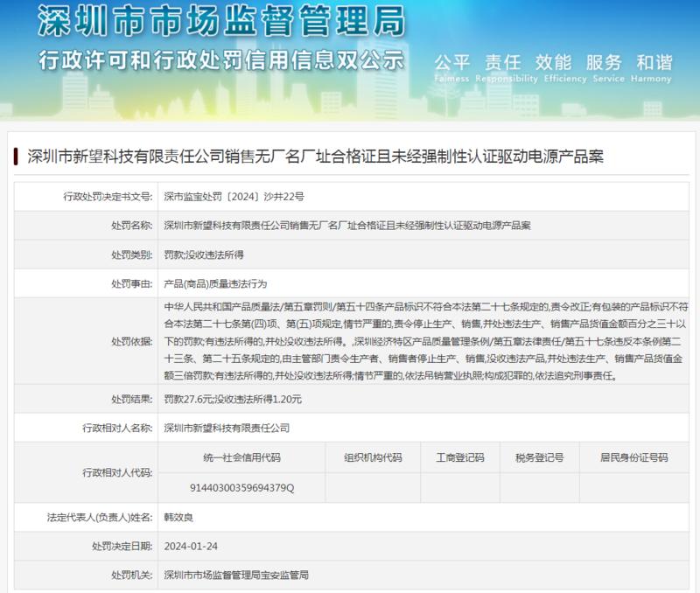Click the 法定代表人(负责人)姓名 label
This screenshot has height=593, width=700.
(100, 517)
